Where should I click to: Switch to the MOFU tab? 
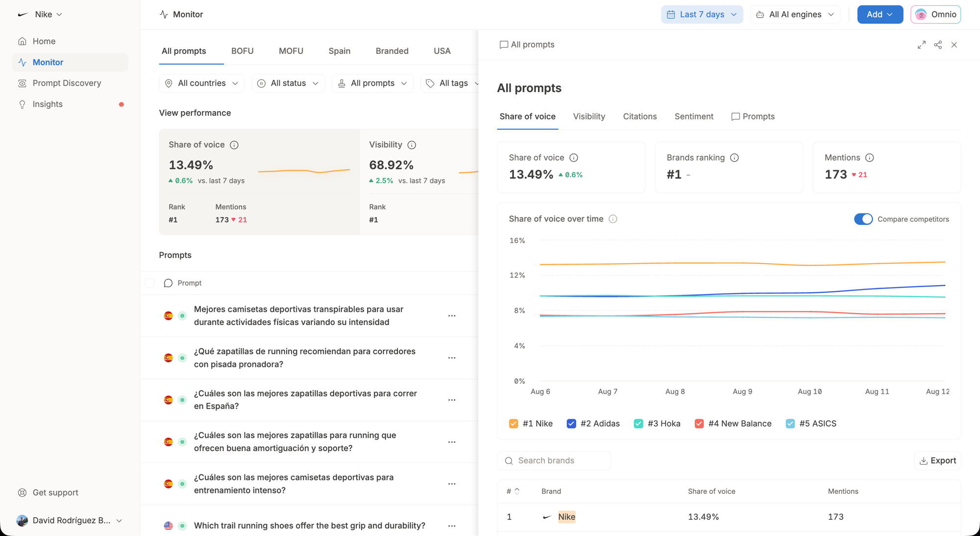[x=291, y=51]
